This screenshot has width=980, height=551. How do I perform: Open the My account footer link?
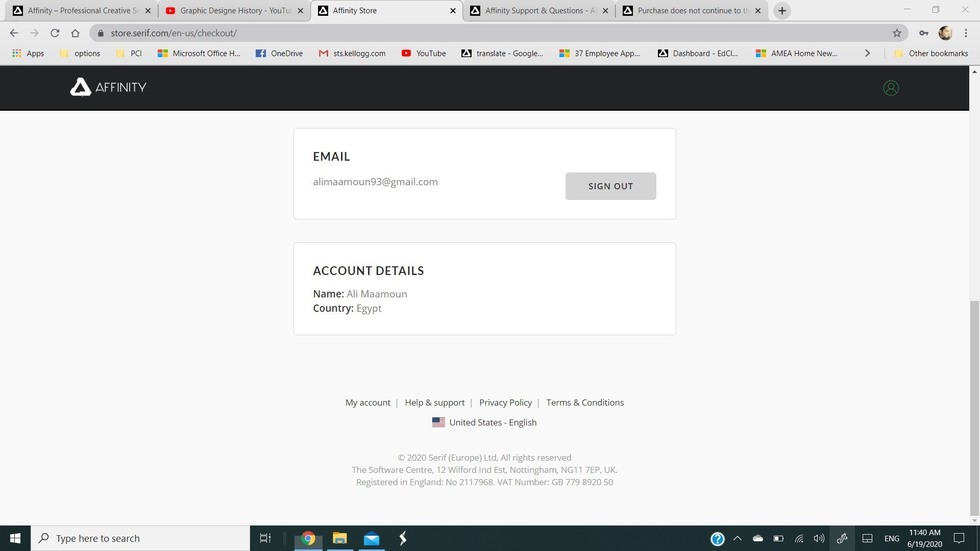[x=367, y=403]
